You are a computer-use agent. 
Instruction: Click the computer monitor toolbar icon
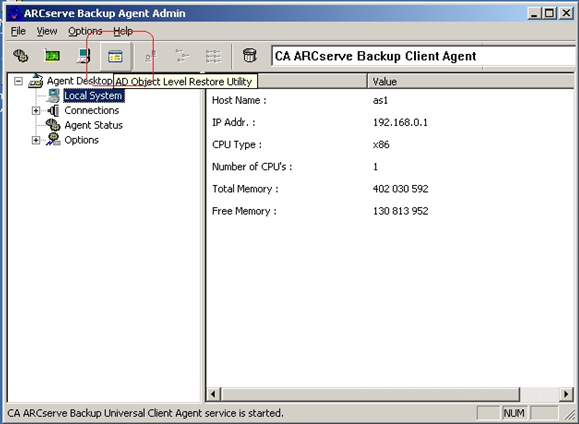84,56
